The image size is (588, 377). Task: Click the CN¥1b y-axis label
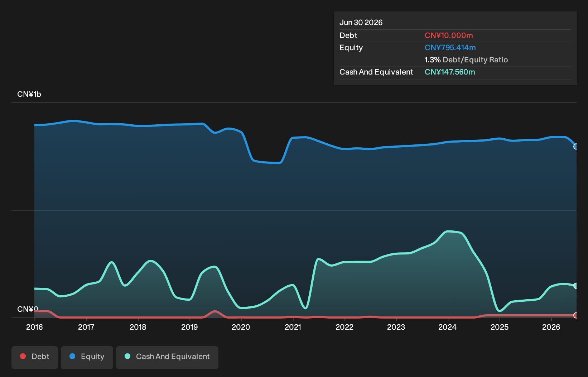[x=29, y=94]
